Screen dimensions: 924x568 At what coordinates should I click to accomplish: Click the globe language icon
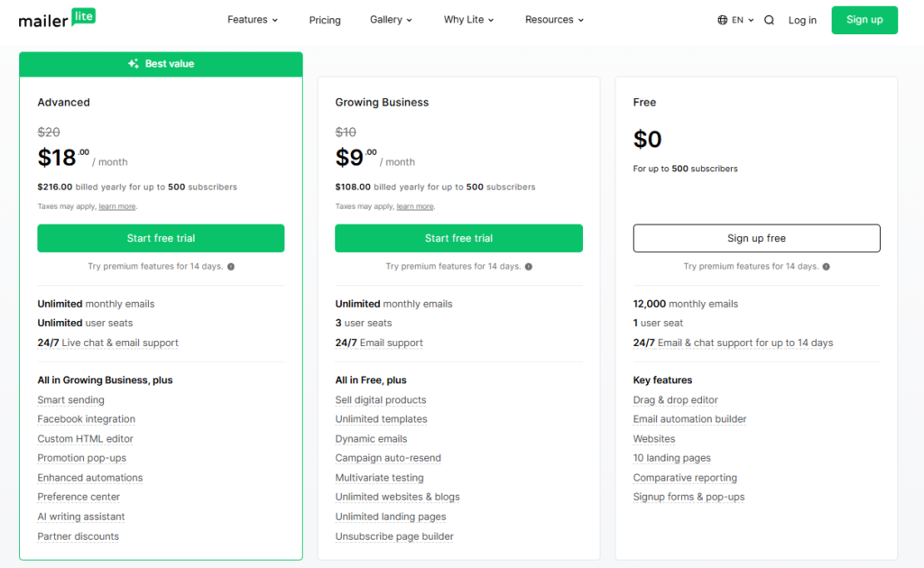[x=723, y=20]
